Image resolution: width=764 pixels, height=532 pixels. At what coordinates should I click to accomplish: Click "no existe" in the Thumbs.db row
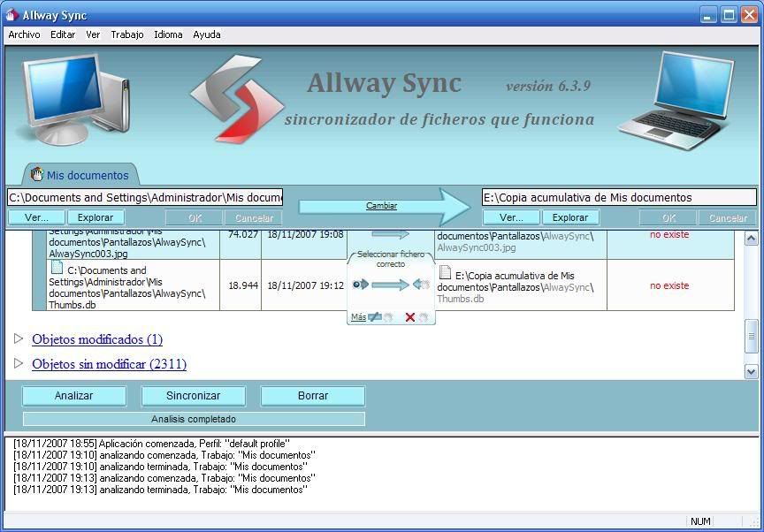click(x=669, y=285)
